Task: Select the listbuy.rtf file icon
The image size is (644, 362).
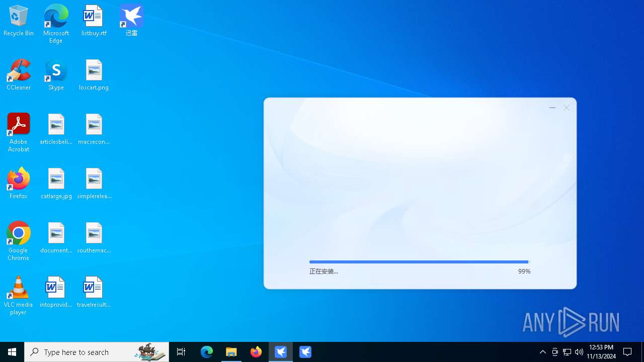Action: [x=94, y=21]
